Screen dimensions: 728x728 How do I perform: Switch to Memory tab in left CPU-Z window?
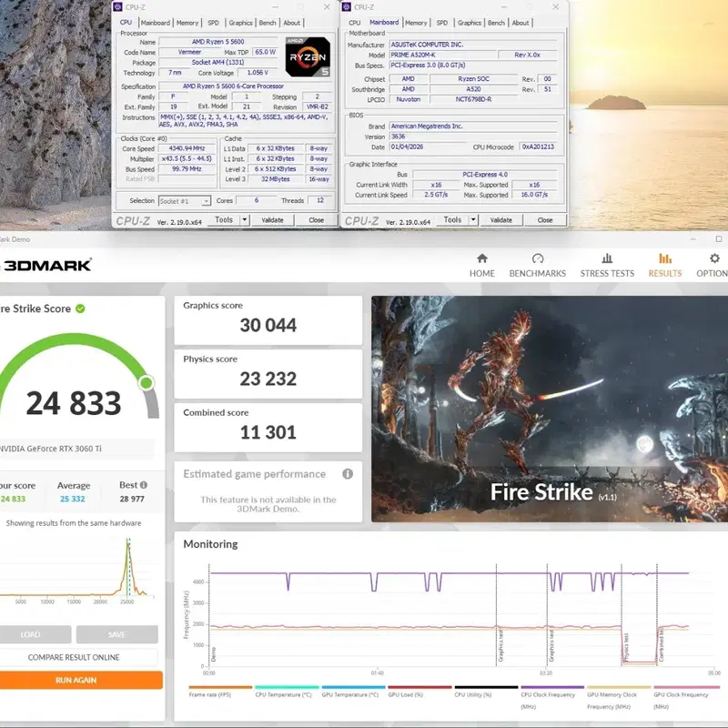pyautogui.click(x=187, y=23)
